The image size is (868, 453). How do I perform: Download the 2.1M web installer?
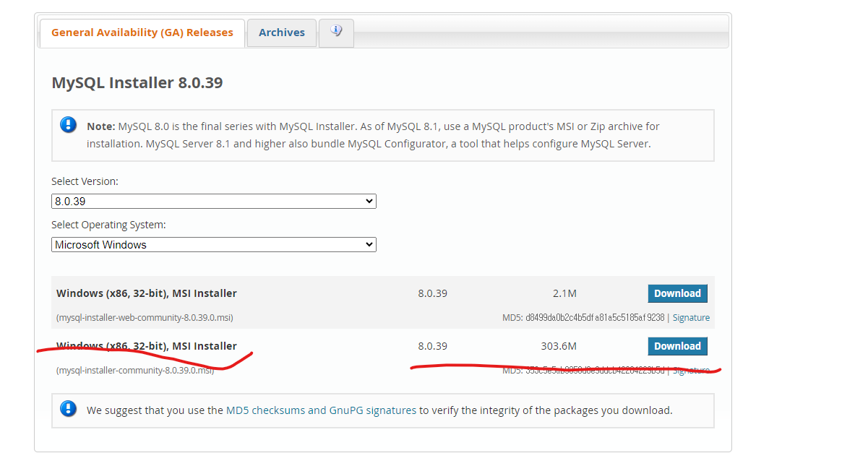(677, 293)
